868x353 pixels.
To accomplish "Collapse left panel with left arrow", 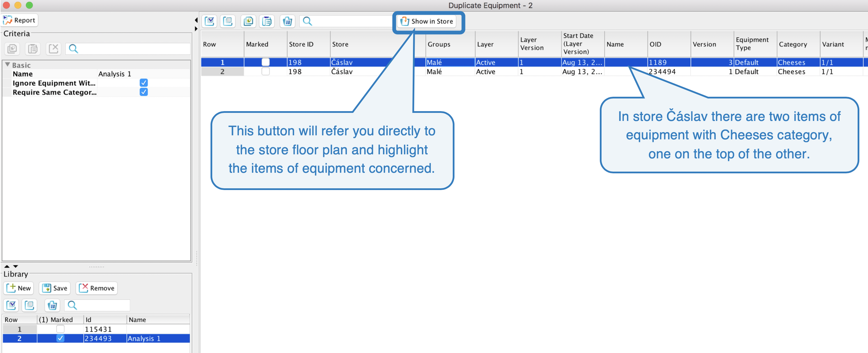I will 196,20.
